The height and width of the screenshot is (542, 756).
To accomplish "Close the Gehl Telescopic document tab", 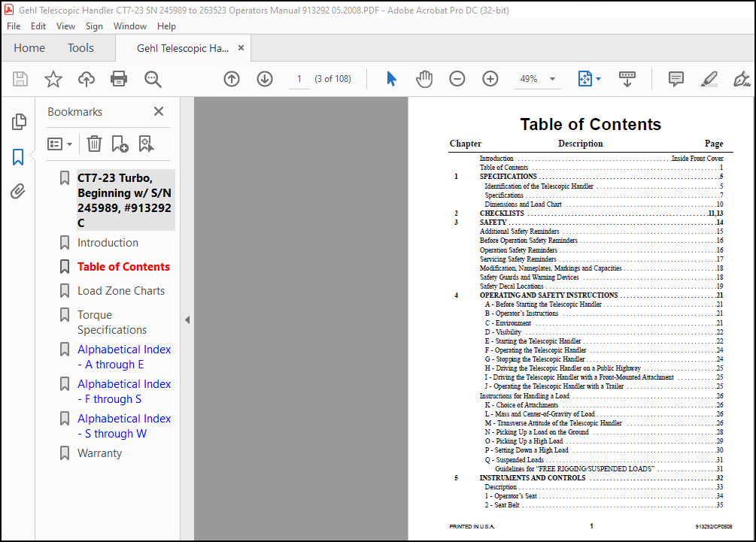I will [x=241, y=47].
